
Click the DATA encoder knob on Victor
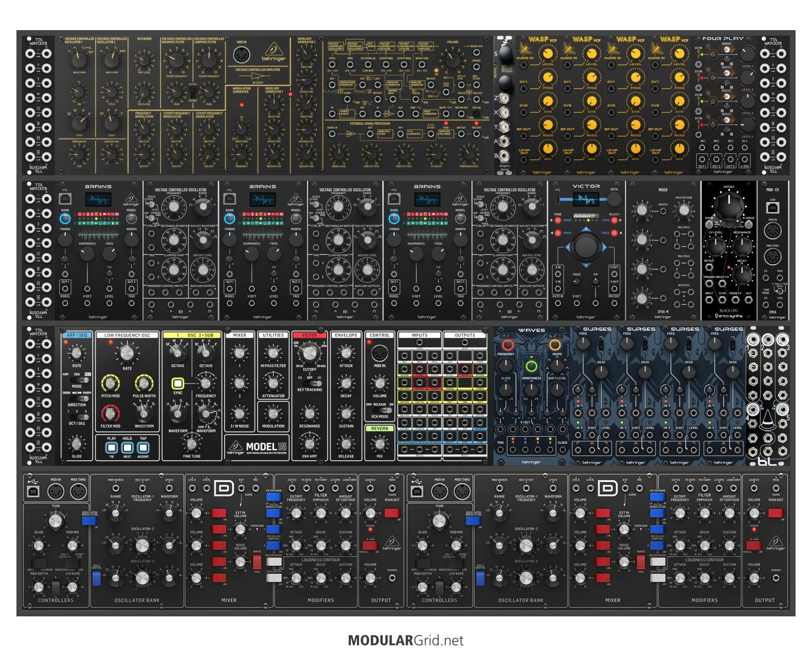(614, 199)
